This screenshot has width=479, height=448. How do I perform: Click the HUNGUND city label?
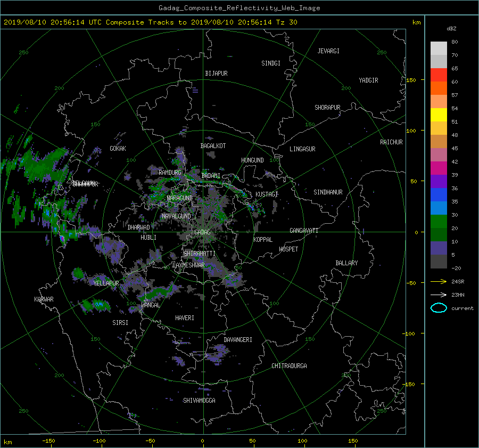(x=252, y=160)
